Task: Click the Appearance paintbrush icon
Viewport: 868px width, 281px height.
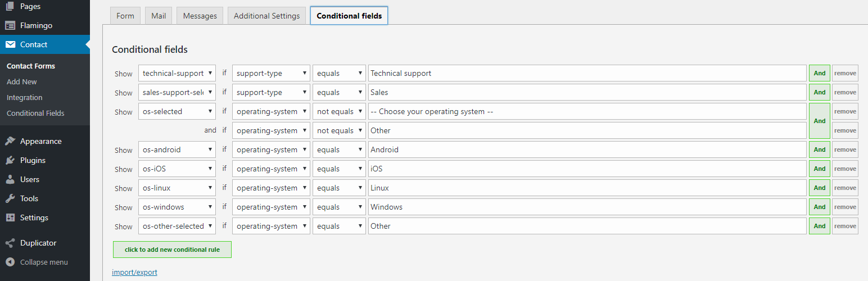Action: (10, 141)
